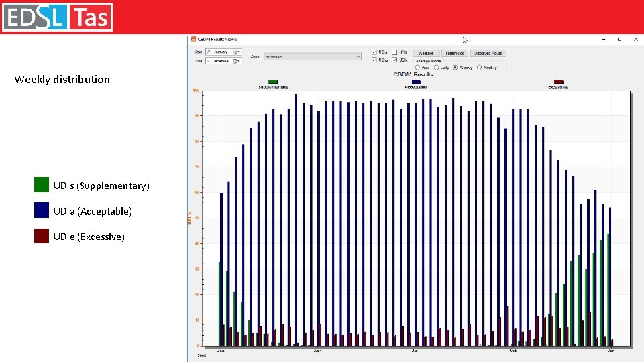Open the End date calendar picker icon
Viewport: 644px width, 362px height.
[x=235, y=61]
